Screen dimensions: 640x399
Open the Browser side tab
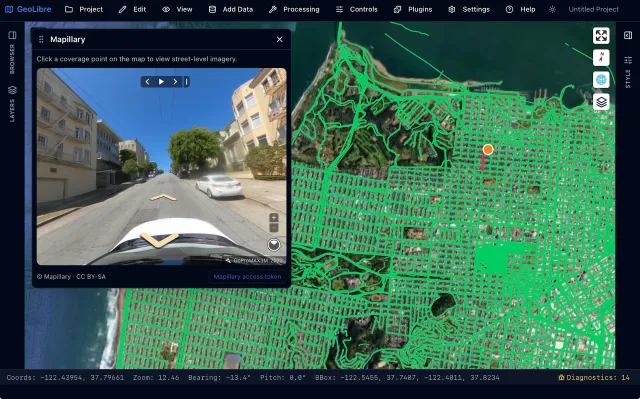tap(12, 59)
